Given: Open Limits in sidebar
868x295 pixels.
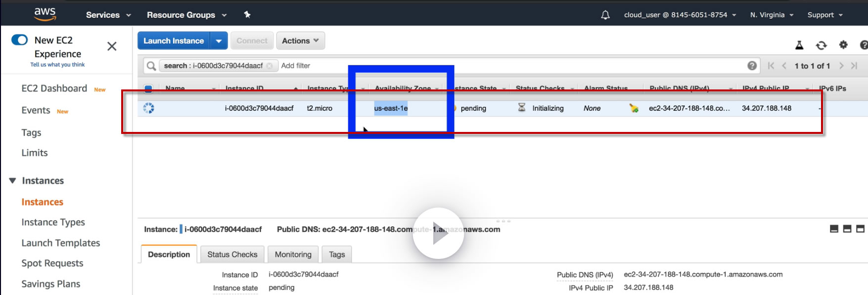Looking at the screenshot, I should point(35,153).
